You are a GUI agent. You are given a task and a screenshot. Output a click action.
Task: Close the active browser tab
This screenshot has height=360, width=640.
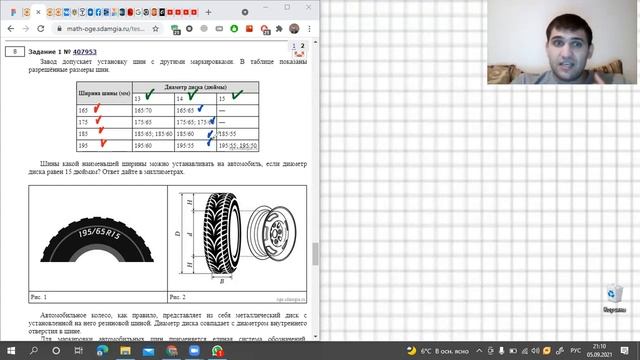tap(38, 12)
